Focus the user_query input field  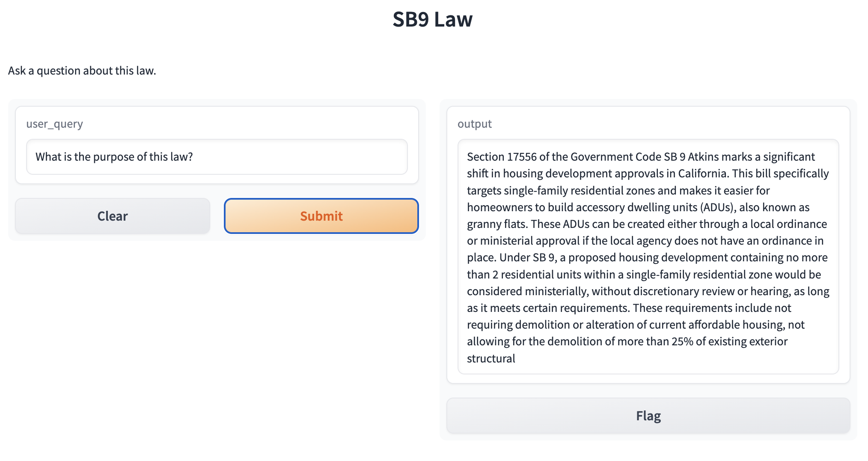click(x=217, y=157)
